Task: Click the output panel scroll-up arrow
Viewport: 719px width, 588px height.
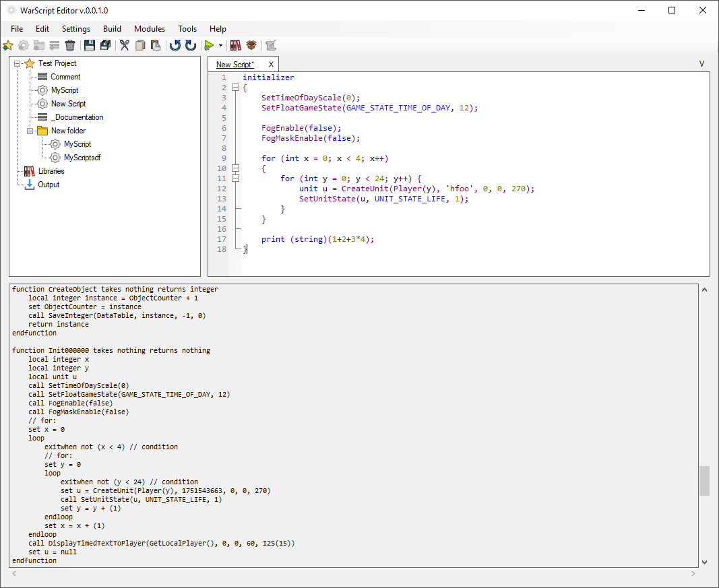Action: tap(704, 290)
